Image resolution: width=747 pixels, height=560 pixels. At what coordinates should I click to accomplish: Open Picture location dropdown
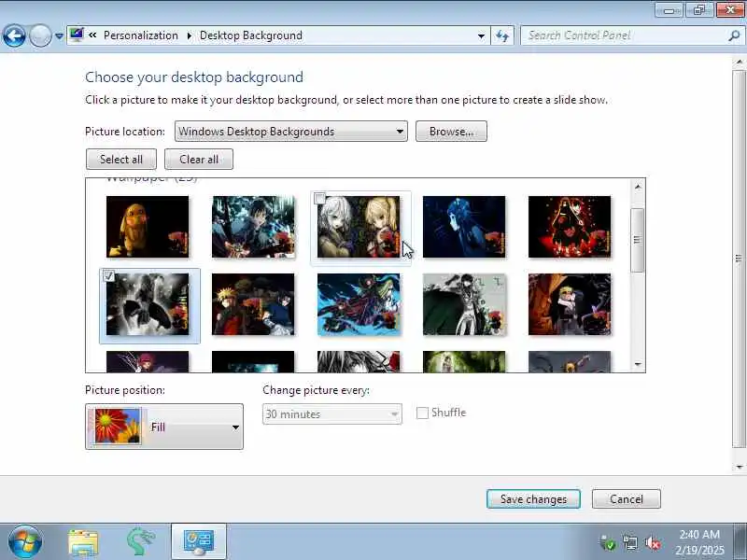click(x=291, y=131)
